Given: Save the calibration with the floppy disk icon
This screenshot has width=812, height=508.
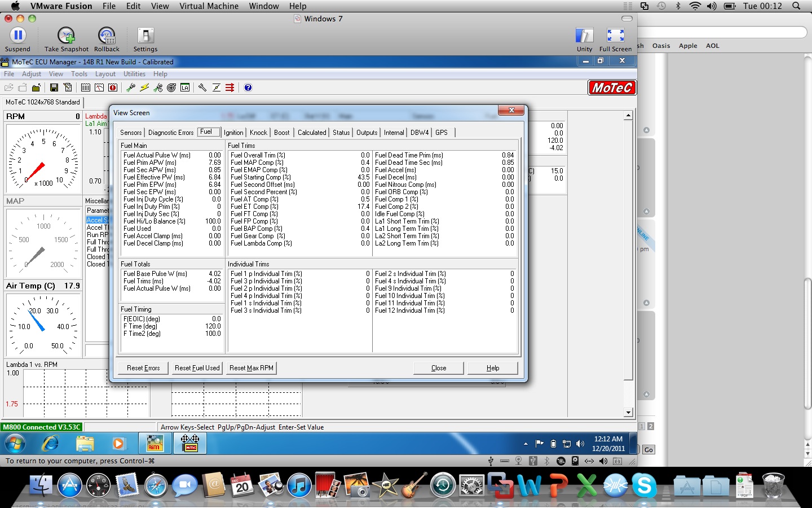Looking at the screenshot, I should (54, 87).
